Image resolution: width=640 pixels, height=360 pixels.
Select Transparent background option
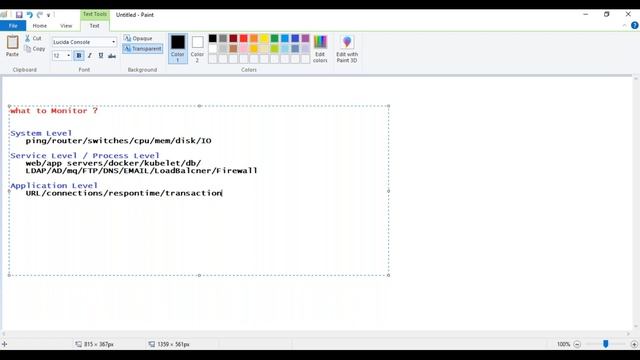click(x=142, y=49)
